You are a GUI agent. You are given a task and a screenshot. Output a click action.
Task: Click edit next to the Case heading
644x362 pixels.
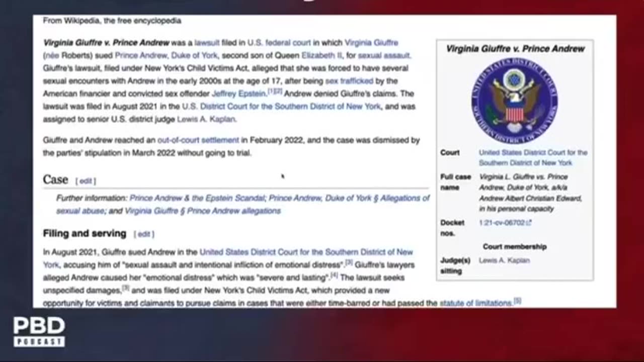86,181
